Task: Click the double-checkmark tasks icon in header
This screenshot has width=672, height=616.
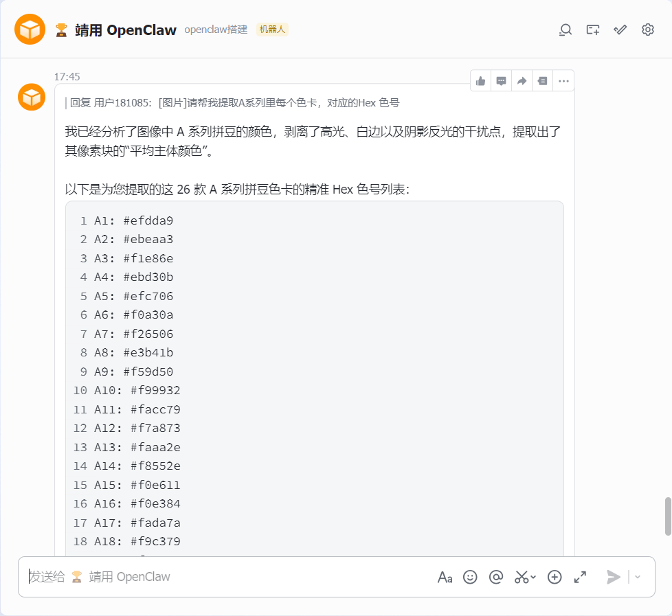Action: 620,30
